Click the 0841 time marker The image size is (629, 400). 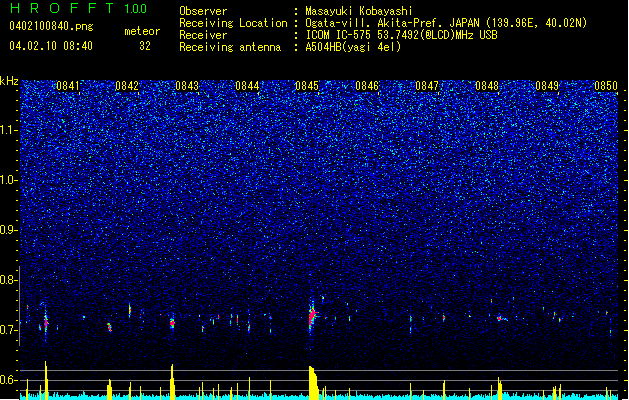67,86
